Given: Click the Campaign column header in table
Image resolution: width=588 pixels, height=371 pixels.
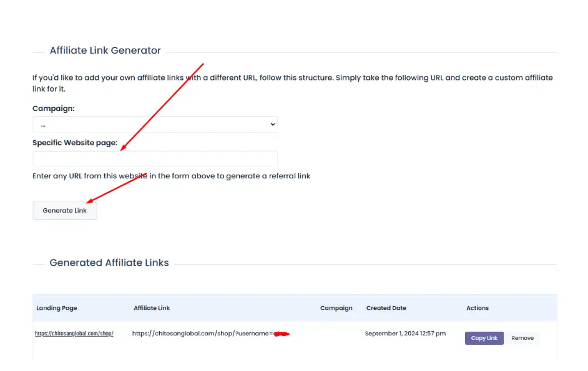Looking at the screenshot, I should 336,308.
